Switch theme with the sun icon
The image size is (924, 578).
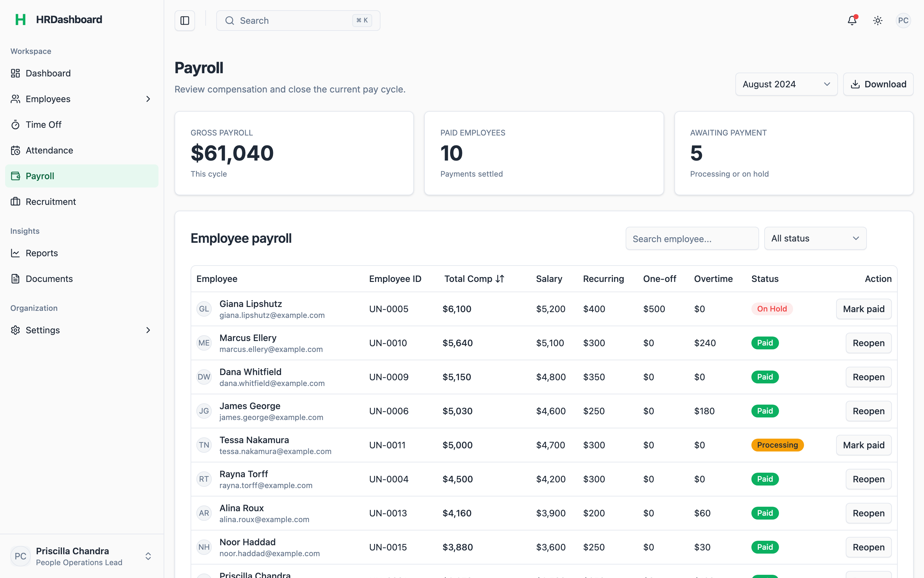[x=878, y=21]
